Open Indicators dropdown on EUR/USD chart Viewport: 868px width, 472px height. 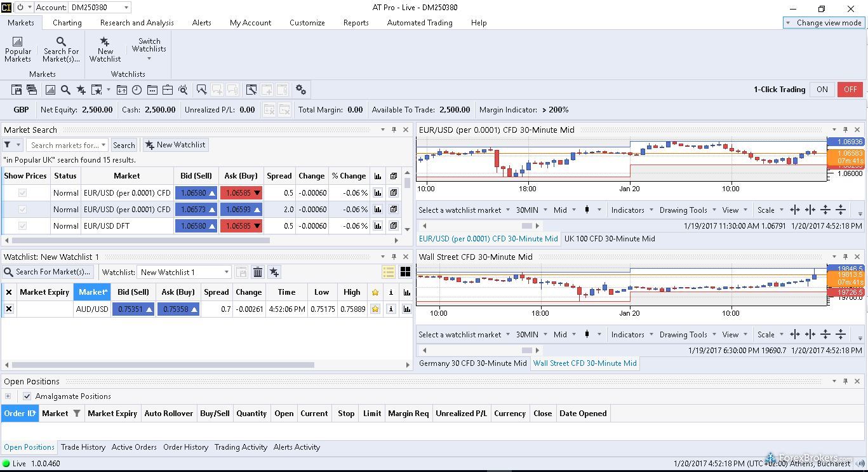[631, 210]
